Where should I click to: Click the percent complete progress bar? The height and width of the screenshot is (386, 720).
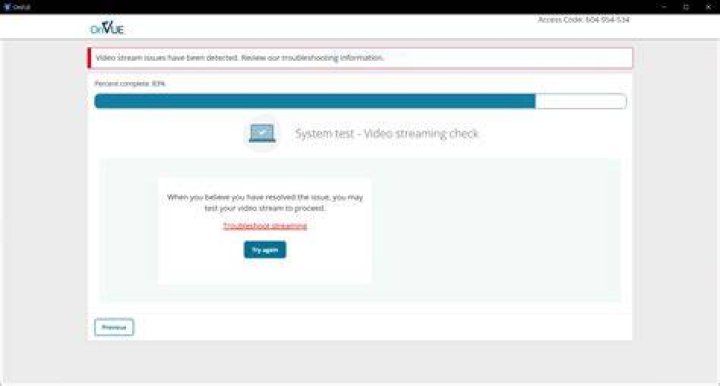[x=360, y=101]
